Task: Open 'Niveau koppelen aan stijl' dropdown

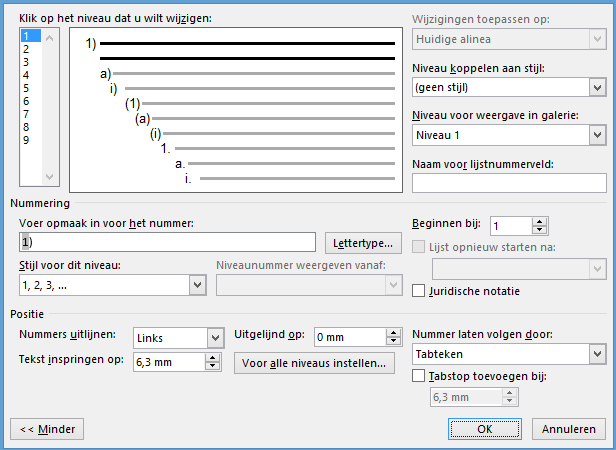Action: (x=598, y=88)
